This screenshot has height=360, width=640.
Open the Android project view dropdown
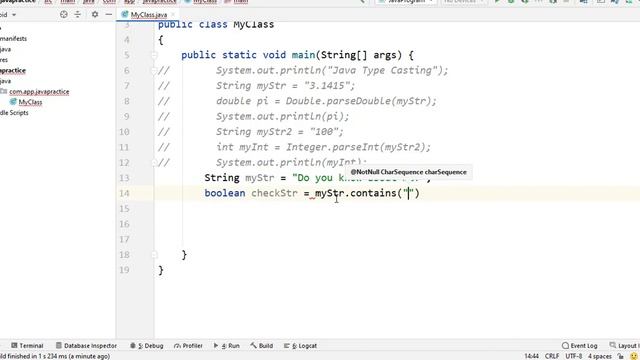coord(8,15)
